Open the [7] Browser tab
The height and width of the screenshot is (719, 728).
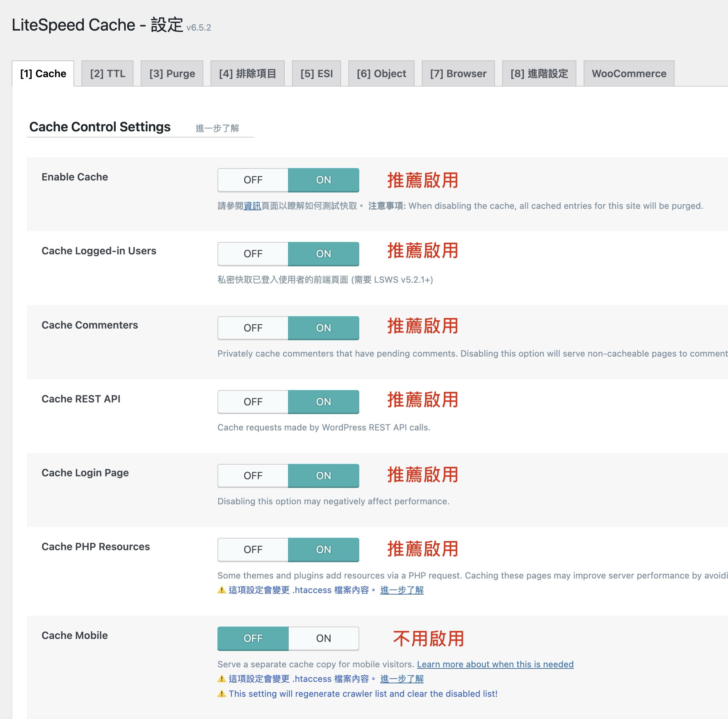click(458, 74)
